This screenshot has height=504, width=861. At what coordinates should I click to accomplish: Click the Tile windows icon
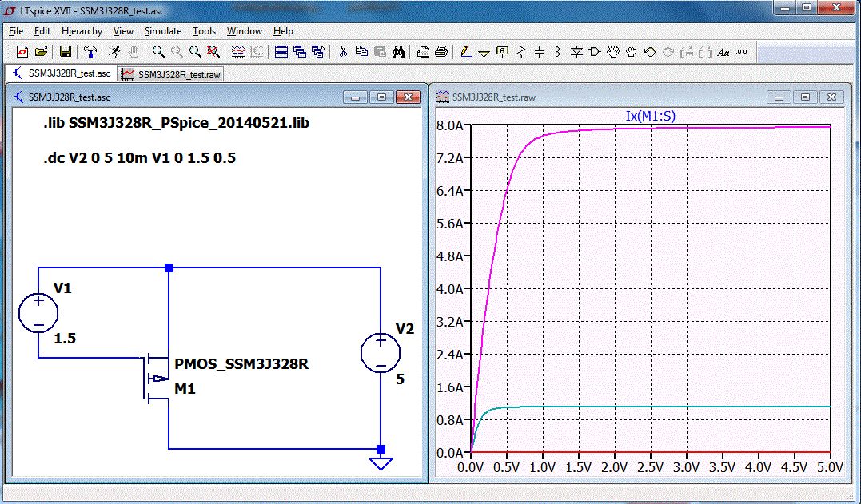point(281,52)
